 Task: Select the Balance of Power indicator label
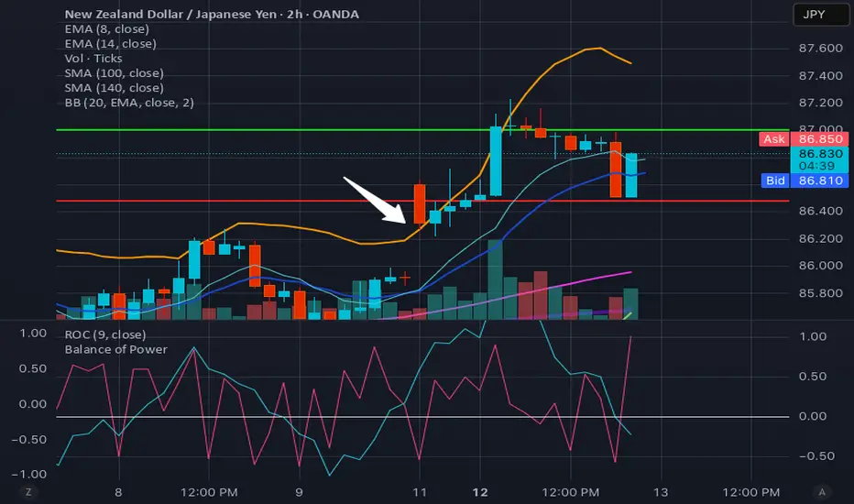115,349
